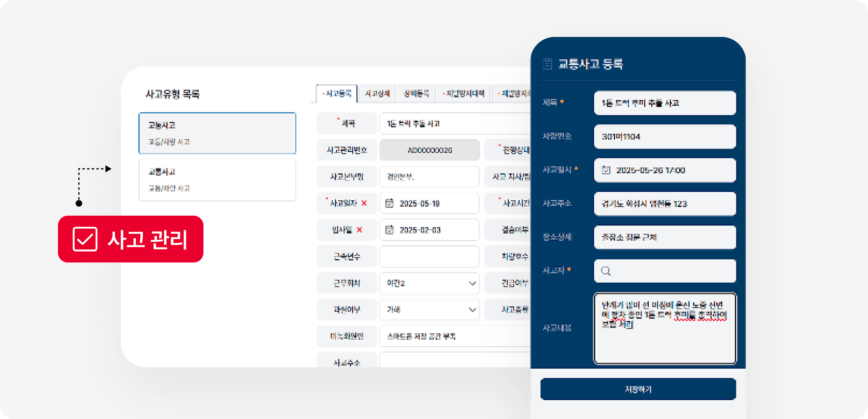This screenshot has width=868, height=419.
Task: Click calendar icon in 입사일 field
Action: [x=390, y=230]
